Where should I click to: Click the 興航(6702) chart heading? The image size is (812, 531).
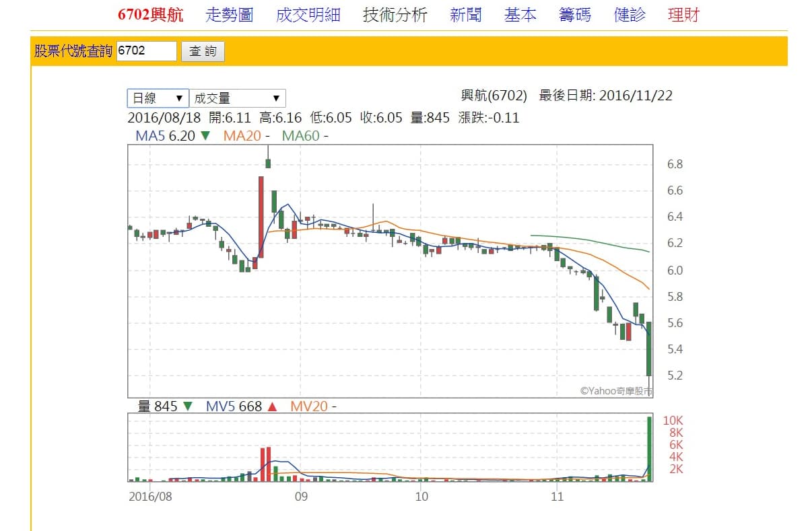[494, 96]
